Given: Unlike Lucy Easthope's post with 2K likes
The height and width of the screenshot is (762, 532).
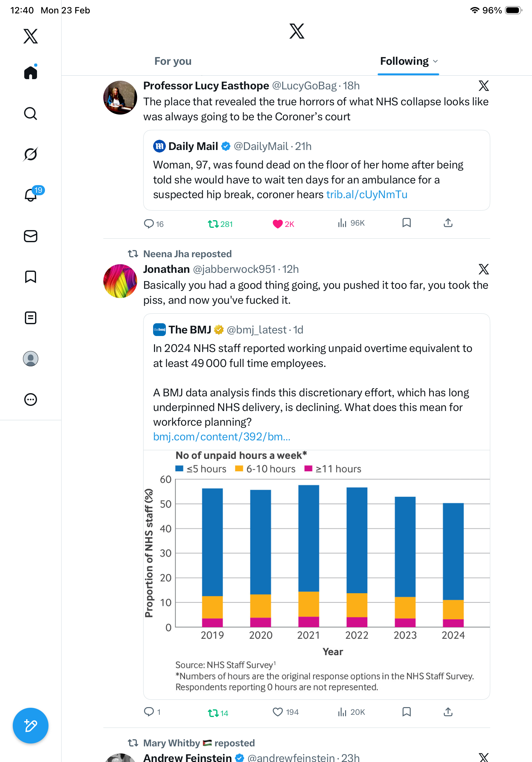Looking at the screenshot, I should click(x=277, y=224).
